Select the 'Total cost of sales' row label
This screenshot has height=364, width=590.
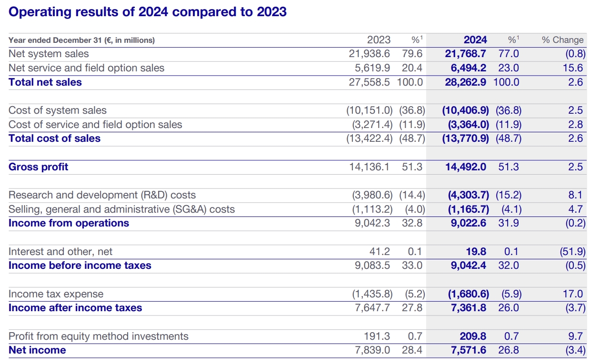tap(55, 138)
